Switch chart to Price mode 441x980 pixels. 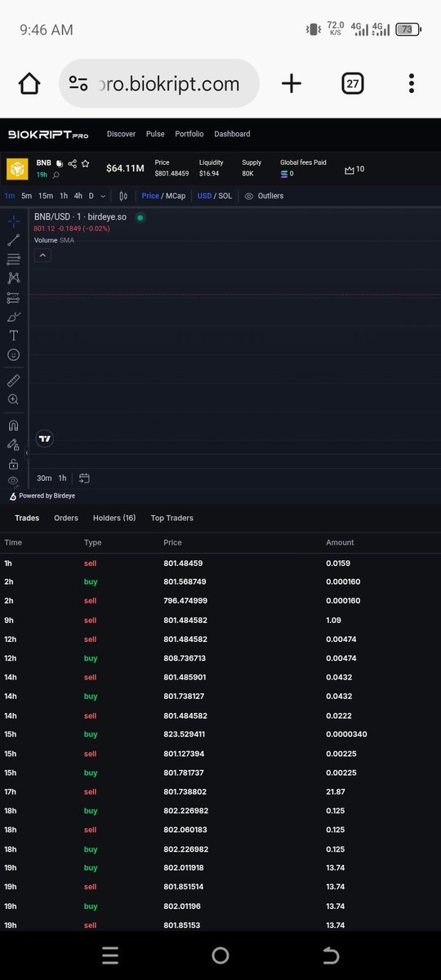[x=150, y=196]
